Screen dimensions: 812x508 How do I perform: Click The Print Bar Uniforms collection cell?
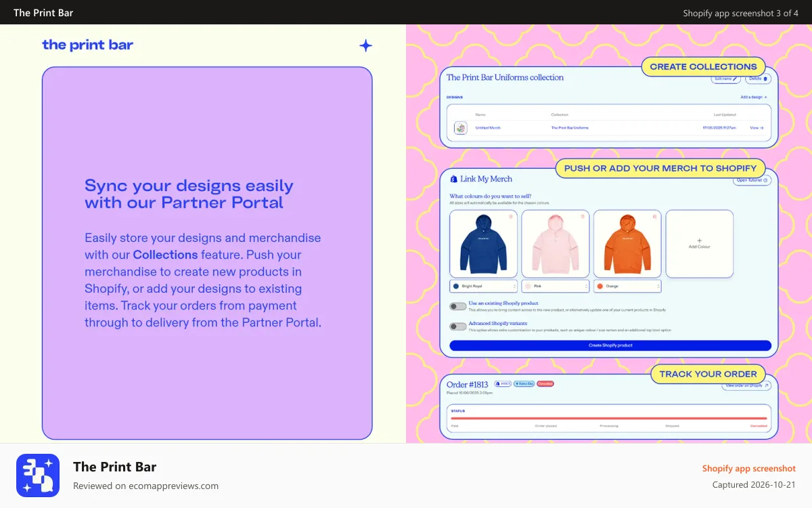(x=570, y=128)
